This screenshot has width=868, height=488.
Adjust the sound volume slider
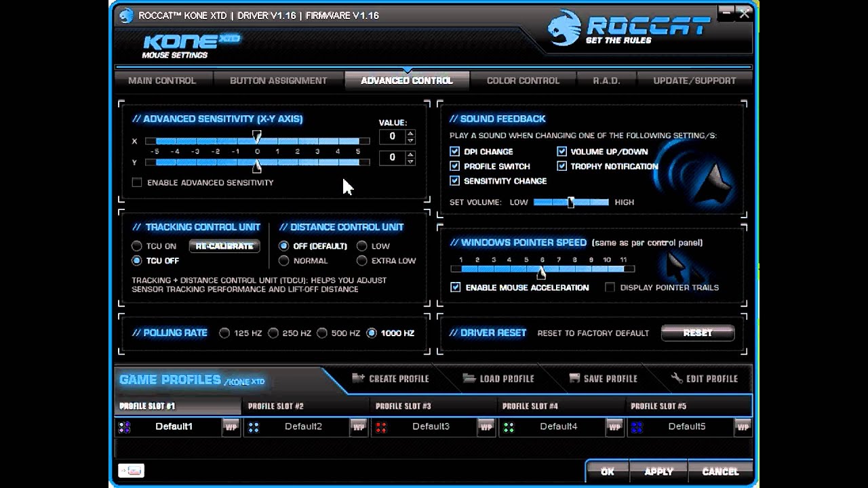click(x=571, y=202)
